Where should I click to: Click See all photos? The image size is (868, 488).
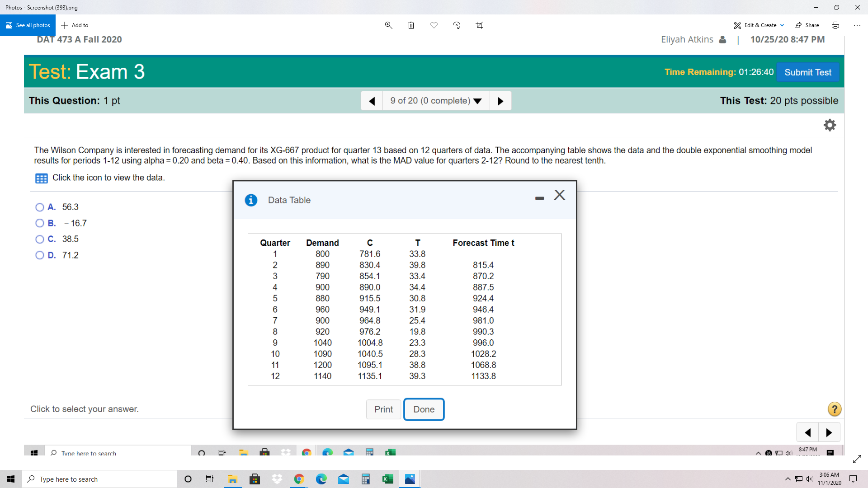28,25
